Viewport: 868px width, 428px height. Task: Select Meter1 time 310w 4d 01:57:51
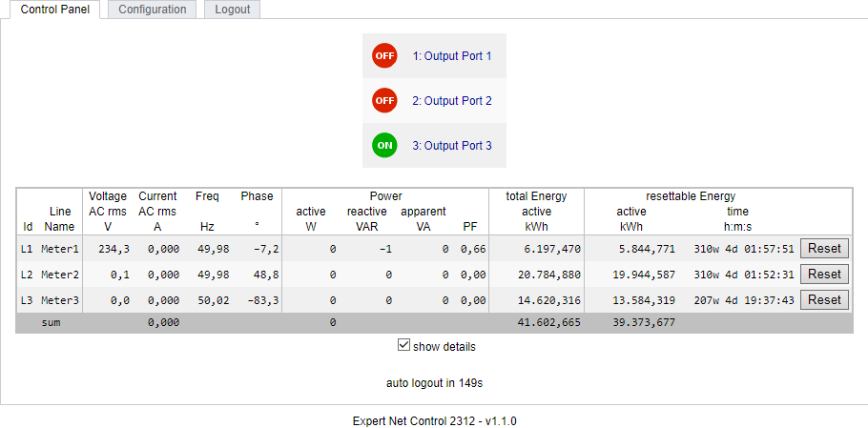(744, 249)
